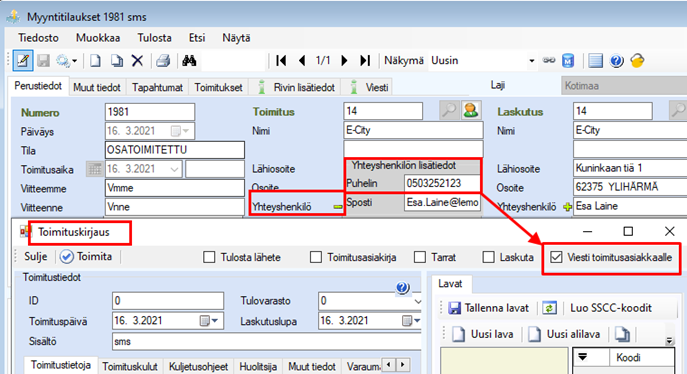Open Toimituspäivä date picker
This screenshot has height=374, width=687.
coord(209,321)
